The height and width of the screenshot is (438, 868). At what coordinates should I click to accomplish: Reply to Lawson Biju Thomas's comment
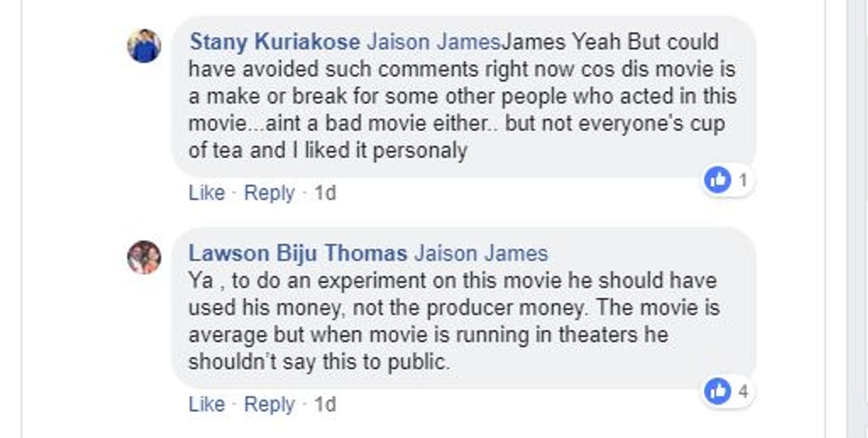pos(269,405)
